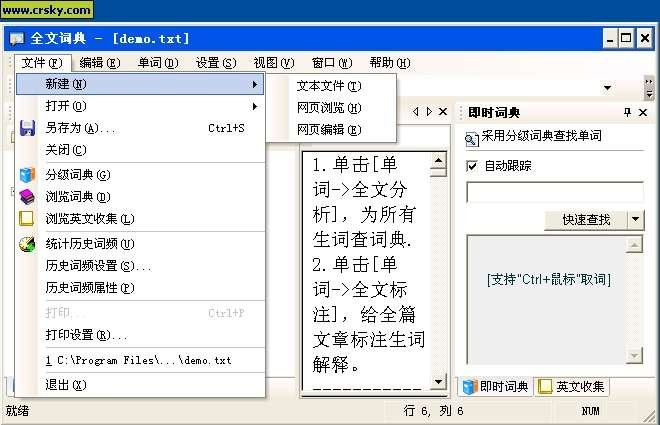This screenshot has width=660, height=425.
Task: Click the toolbar overflow chevron at right edge
Action: click(x=649, y=88)
